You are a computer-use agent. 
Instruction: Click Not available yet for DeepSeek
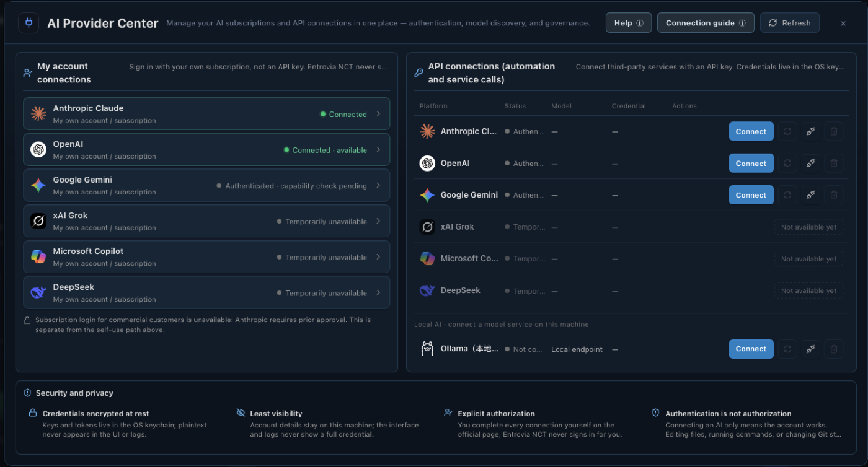click(x=808, y=290)
